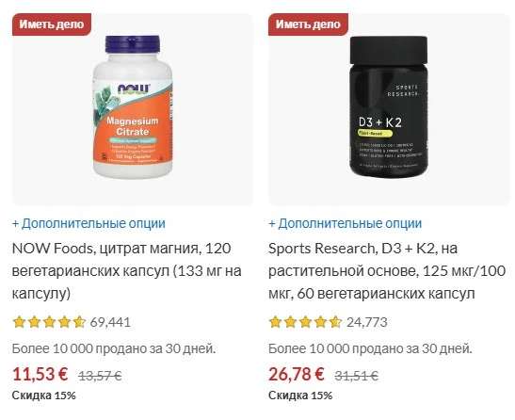Open the 69,441 reviews count
This screenshot has height=420, width=515.
click(x=110, y=322)
